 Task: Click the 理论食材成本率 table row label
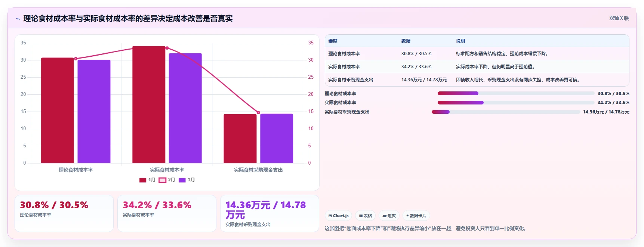(344, 54)
